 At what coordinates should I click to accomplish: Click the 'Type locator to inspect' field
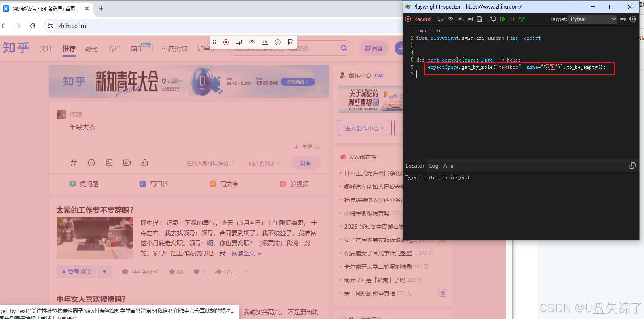[521, 177]
